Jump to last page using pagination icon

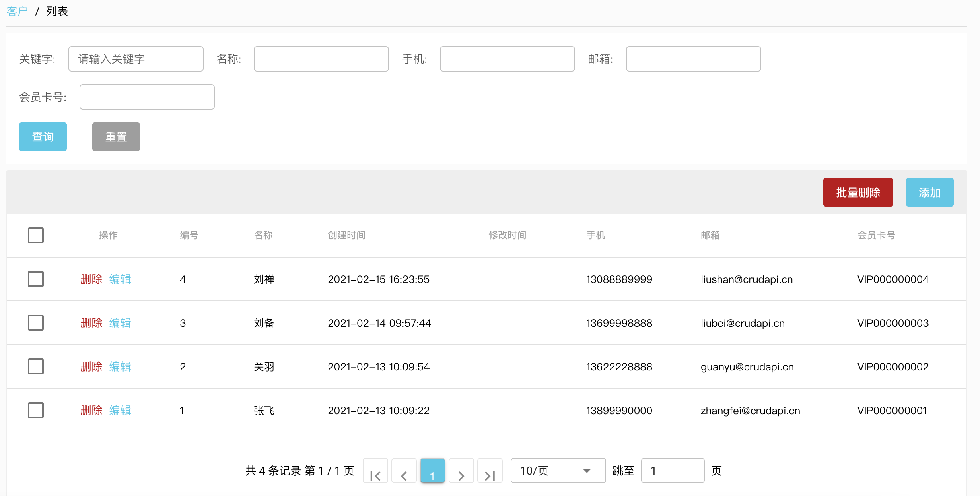[x=490, y=471]
